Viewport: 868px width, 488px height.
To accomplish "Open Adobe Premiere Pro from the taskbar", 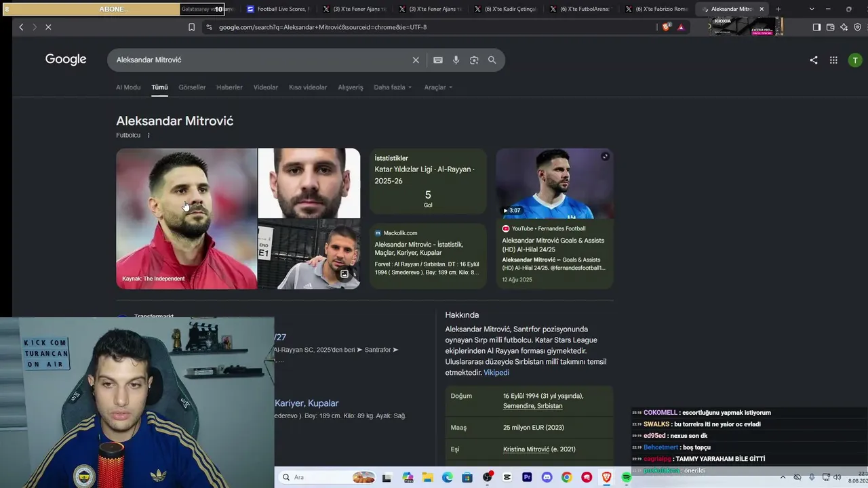I will [x=527, y=477].
